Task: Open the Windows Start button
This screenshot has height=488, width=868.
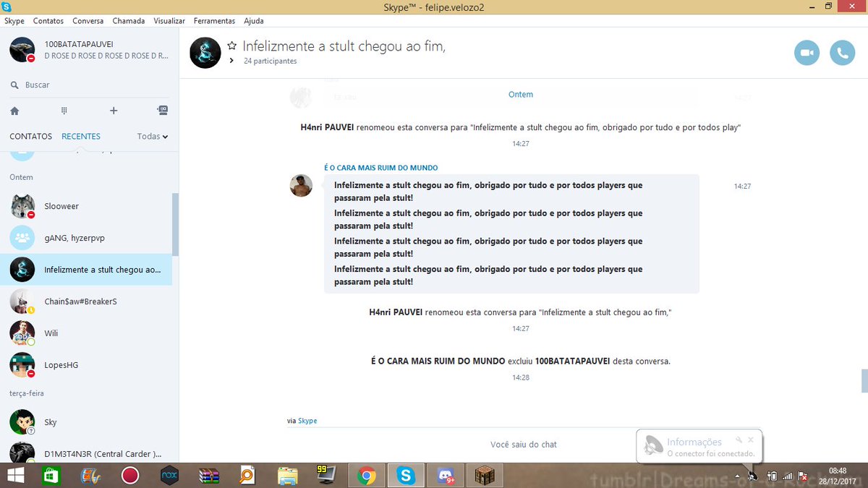Action: (x=14, y=476)
